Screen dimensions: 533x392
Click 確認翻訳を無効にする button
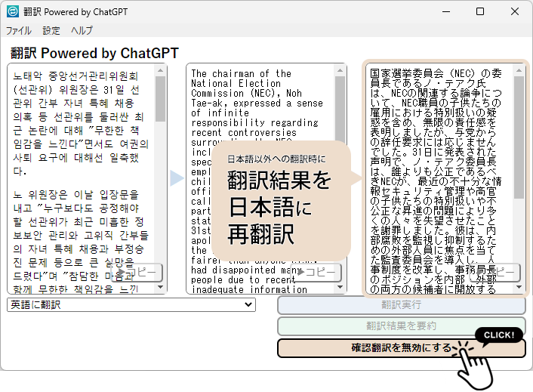click(402, 347)
